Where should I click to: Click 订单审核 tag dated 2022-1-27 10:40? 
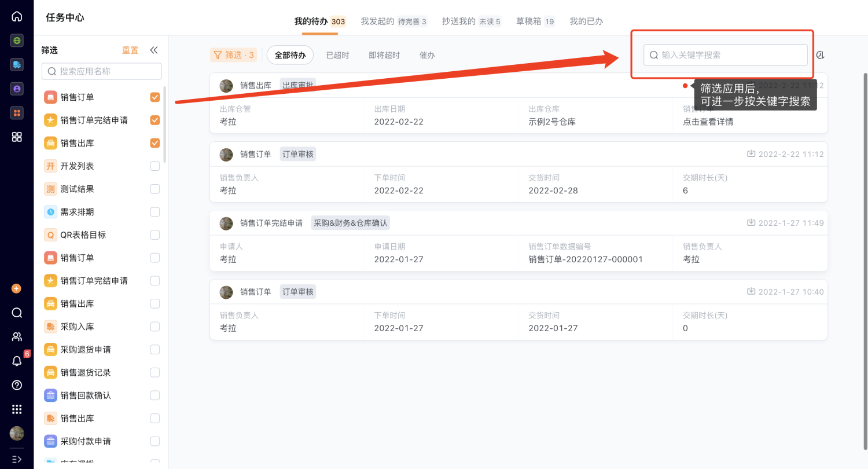[298, 292]
